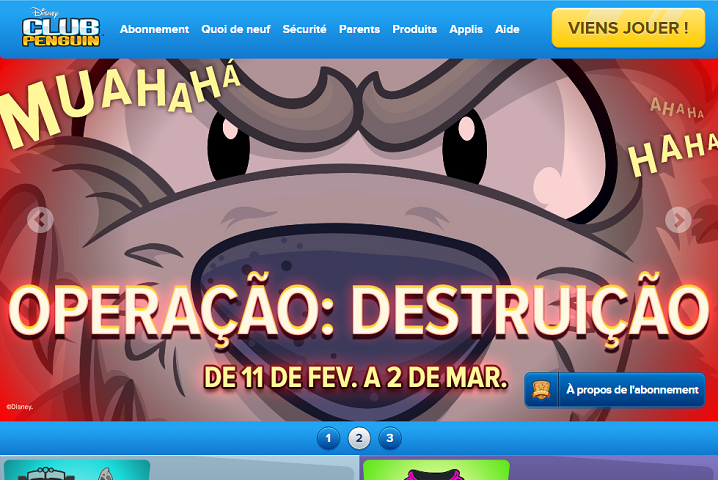
Task: Open the teal thumbnail card below
Action: tap(77, 470)
